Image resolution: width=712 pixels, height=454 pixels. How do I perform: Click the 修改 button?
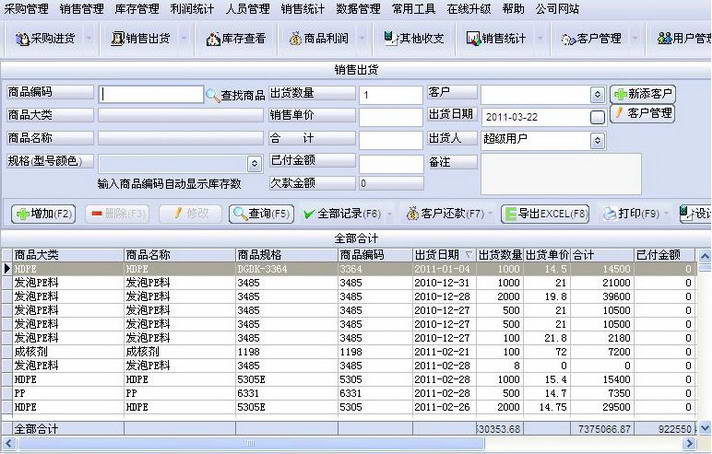(x=190, y=214)
